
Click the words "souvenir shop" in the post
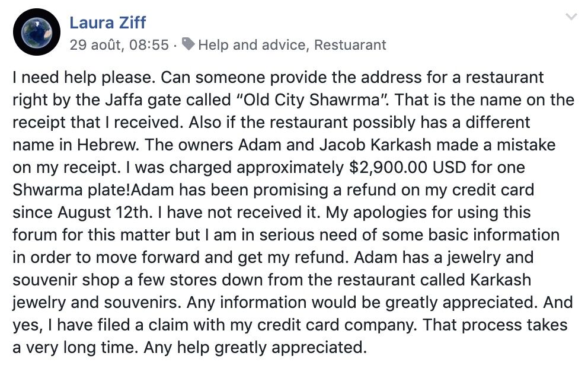click(x=66, y=280)
